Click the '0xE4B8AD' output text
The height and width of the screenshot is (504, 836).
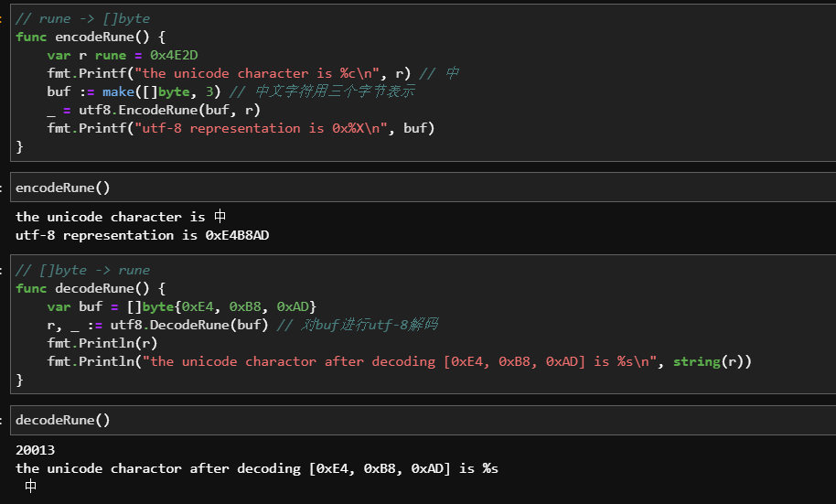tap(237, 235)
